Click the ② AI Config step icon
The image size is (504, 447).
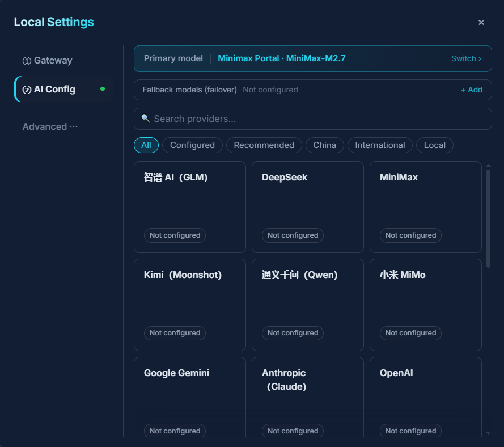tap(27, 89)
